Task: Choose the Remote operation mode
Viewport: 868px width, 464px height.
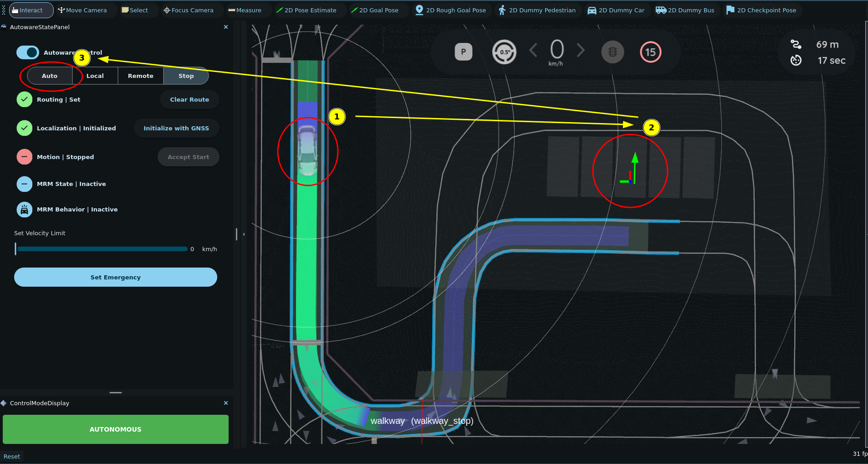Action: pyautogui.click(x=140, y=76)
